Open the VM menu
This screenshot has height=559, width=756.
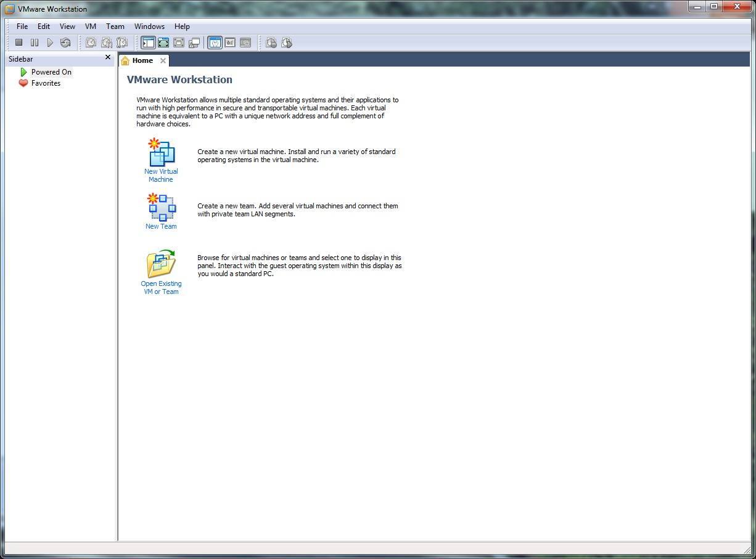90,27
